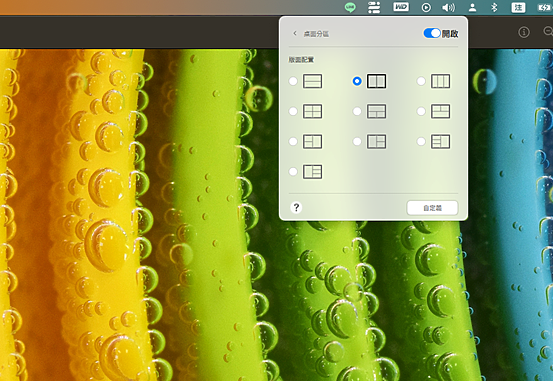553x381 pixels.
Task: Select radio for left three stacked, right full layout
Action: pyautogui.click(x=421, y=141)
